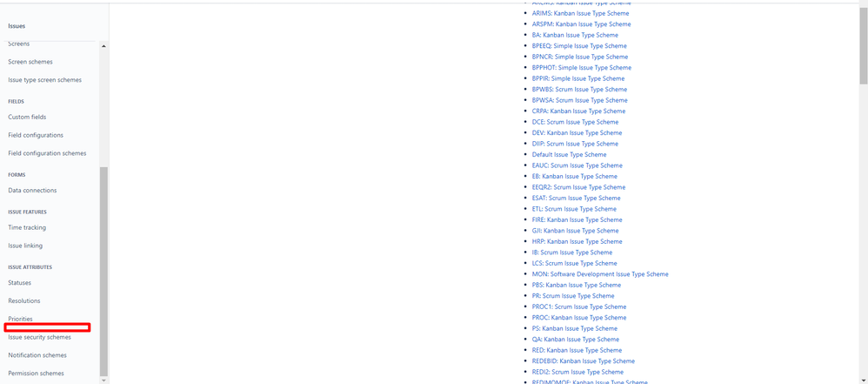The width and height of the screenshot is (868, 384).
Task: Open ESAT: Scrum Issue Type Scheme
Action: [x=577, y=198]
